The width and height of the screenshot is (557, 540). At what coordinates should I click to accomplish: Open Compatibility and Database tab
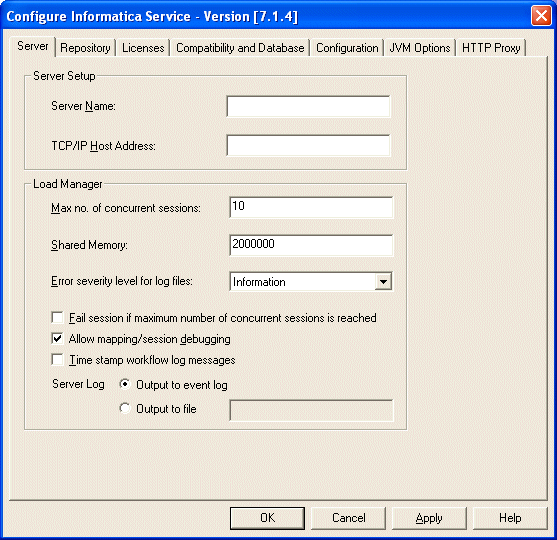tap(240, 48)
